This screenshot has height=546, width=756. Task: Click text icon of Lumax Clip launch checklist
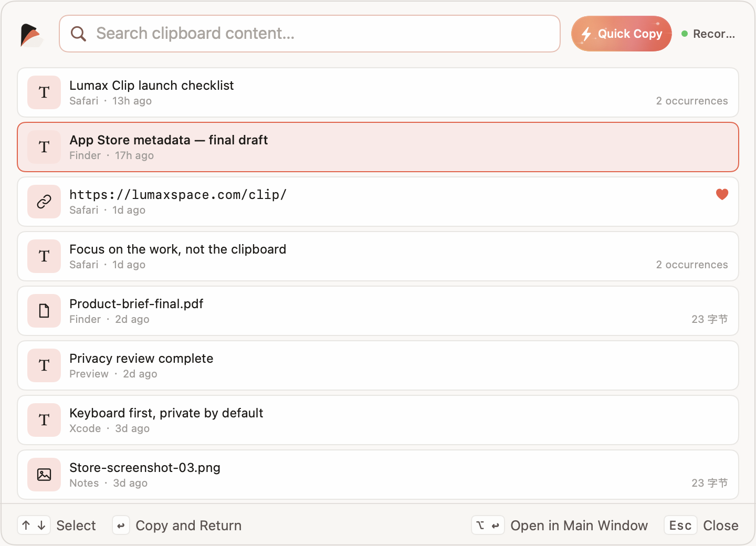pos(44,92)
